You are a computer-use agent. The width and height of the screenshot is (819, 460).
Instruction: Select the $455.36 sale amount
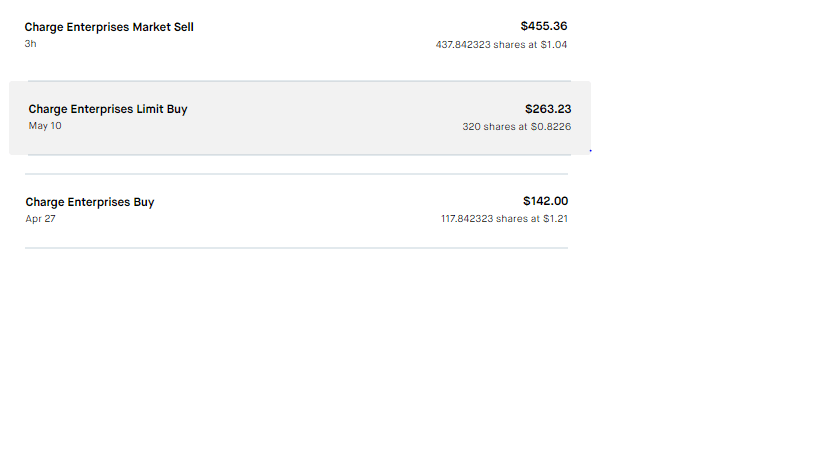click(x=543, y=26)
